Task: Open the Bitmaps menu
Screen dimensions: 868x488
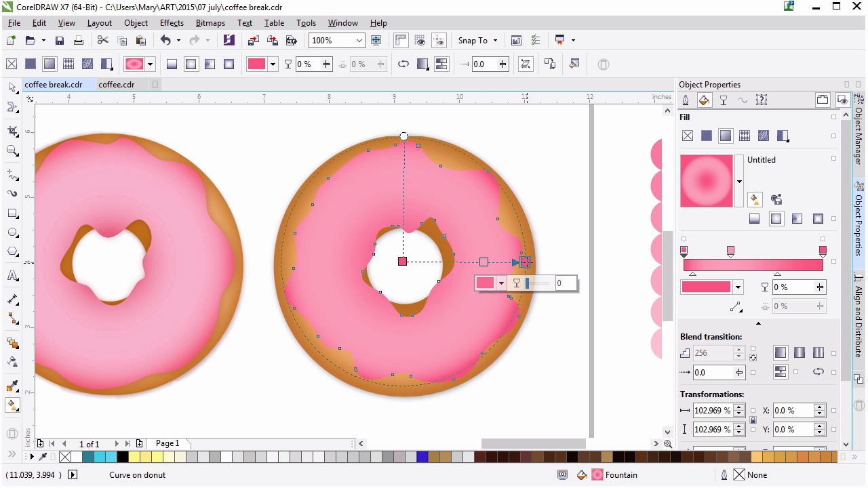Action: [210, 23]
